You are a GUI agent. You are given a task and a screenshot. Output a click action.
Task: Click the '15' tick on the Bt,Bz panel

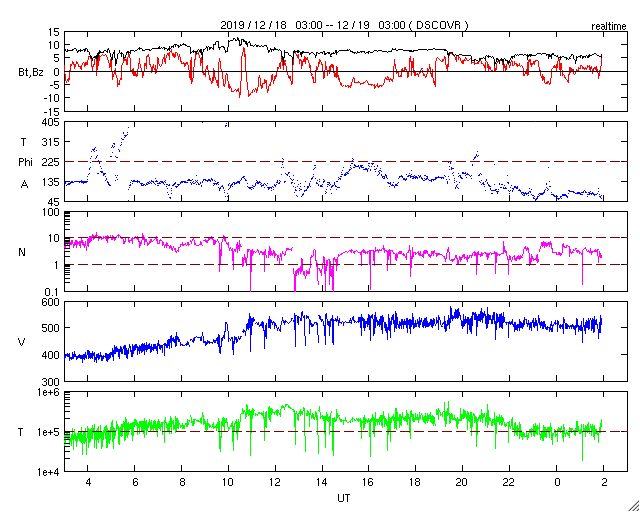pos(54,32)
